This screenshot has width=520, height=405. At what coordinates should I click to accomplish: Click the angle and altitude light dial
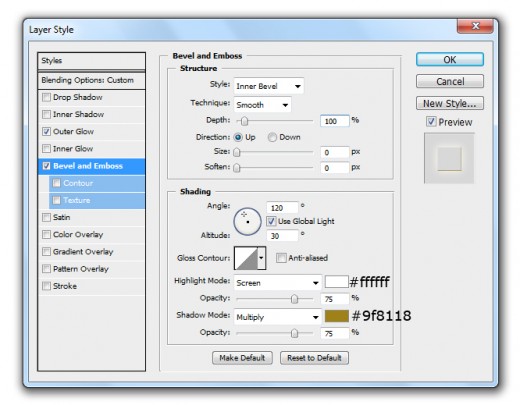click(247, 221)
